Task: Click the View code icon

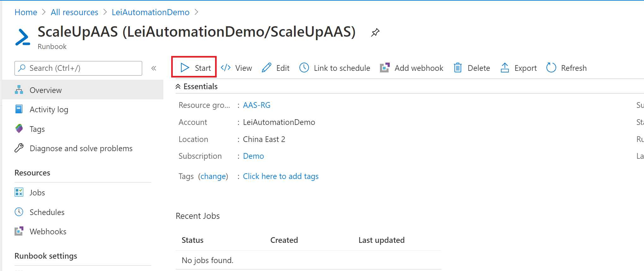Action: point(226,68)
